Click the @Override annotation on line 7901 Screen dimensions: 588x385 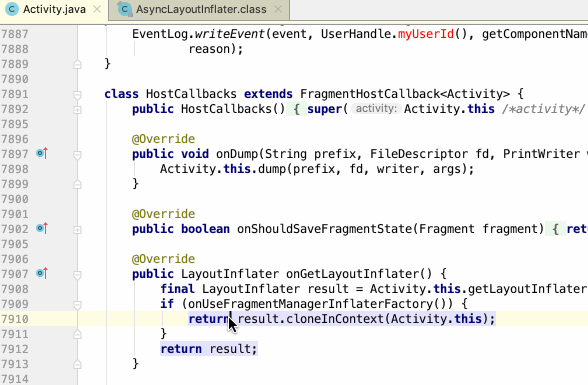164,214
